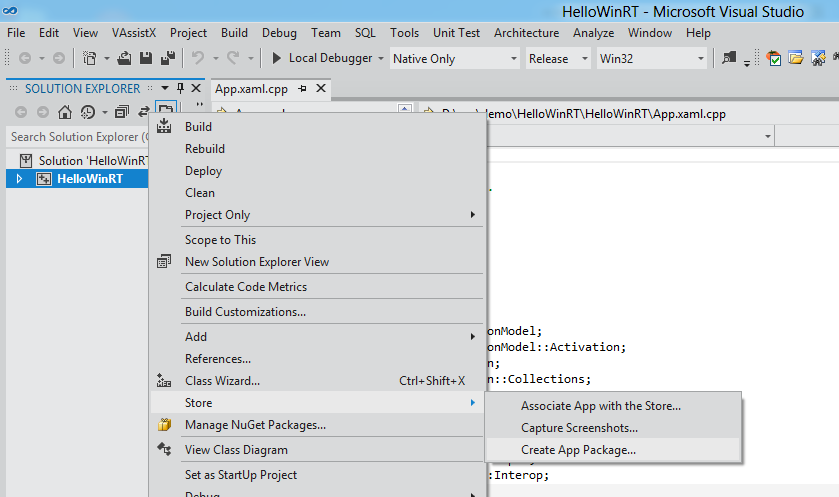The height and width of the screenshot is (497, 839).
Task: Open the Solution Explorer window options dropdown
Action: pos(165,88)
